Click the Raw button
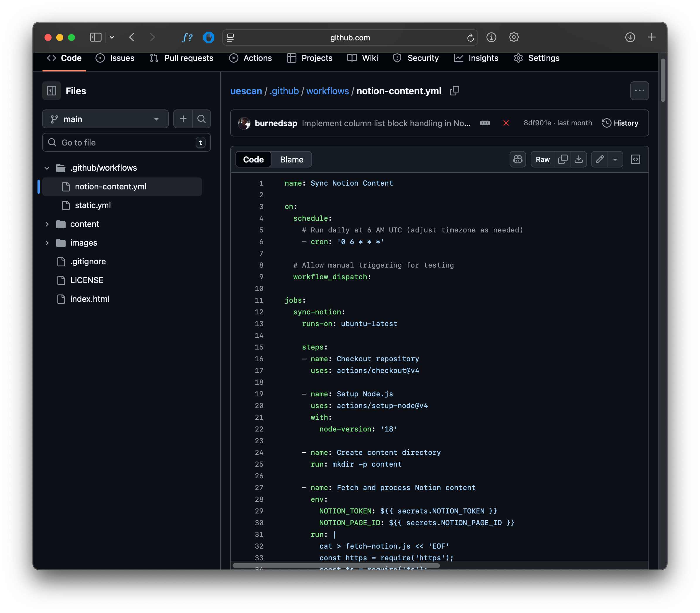The image size is (700, 613). click(542, 160)
